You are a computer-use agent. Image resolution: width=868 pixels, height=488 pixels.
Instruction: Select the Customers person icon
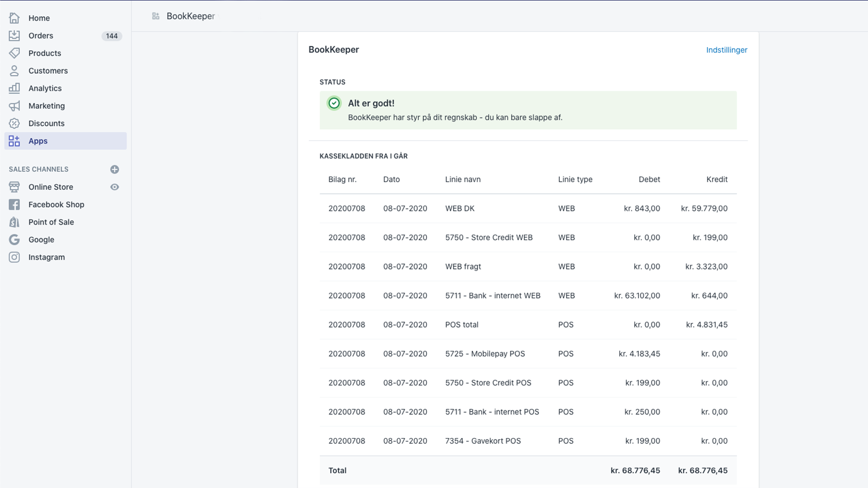pyautogui.click(x=15, y=70)
